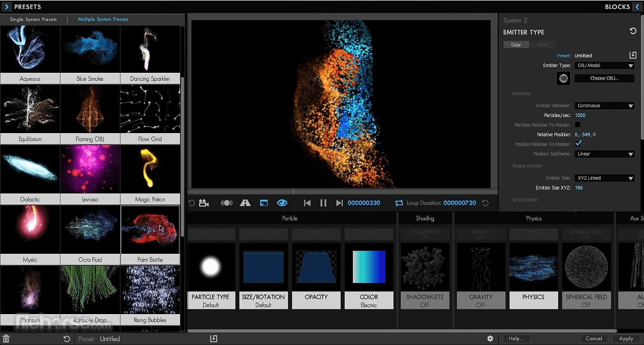Enable the Gravity block
The image size is (644, 345).
[481, 276]
